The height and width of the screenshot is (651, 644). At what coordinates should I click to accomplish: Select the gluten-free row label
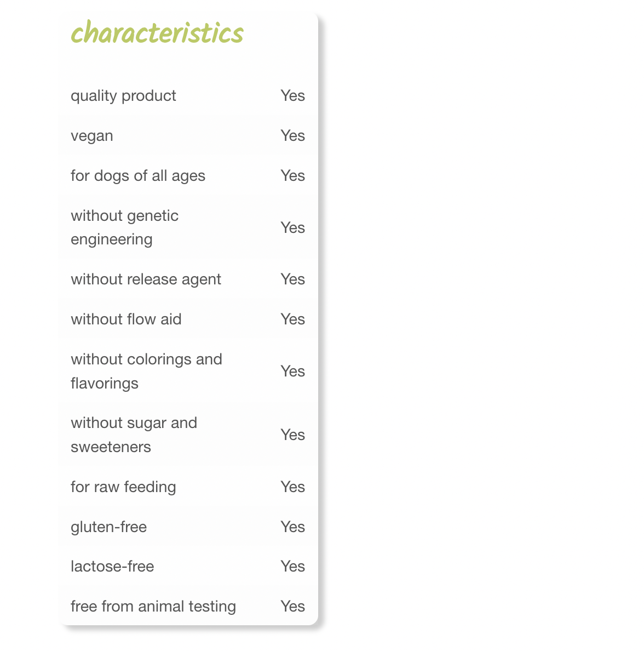click(108, 527)
